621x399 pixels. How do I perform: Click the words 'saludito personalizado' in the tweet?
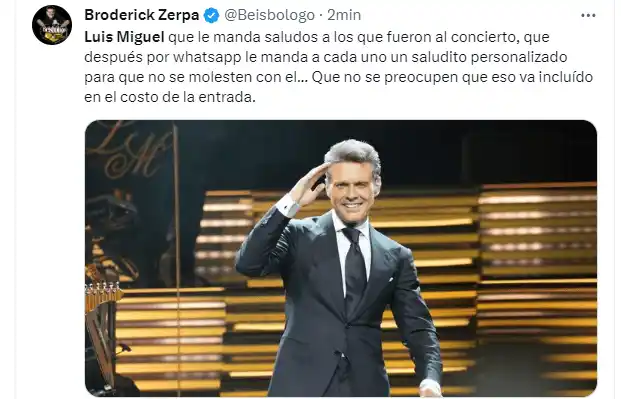pos(489,57)
